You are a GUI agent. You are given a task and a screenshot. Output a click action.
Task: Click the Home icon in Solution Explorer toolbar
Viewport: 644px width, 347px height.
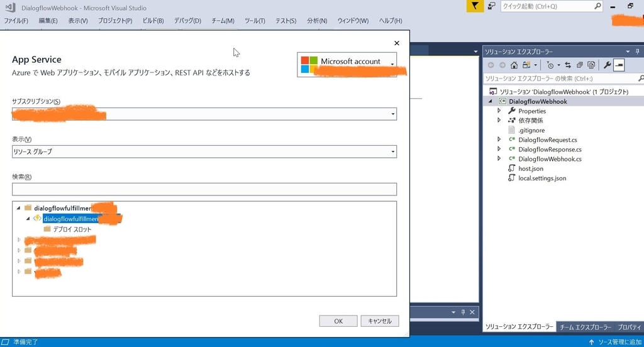point(514,65)
